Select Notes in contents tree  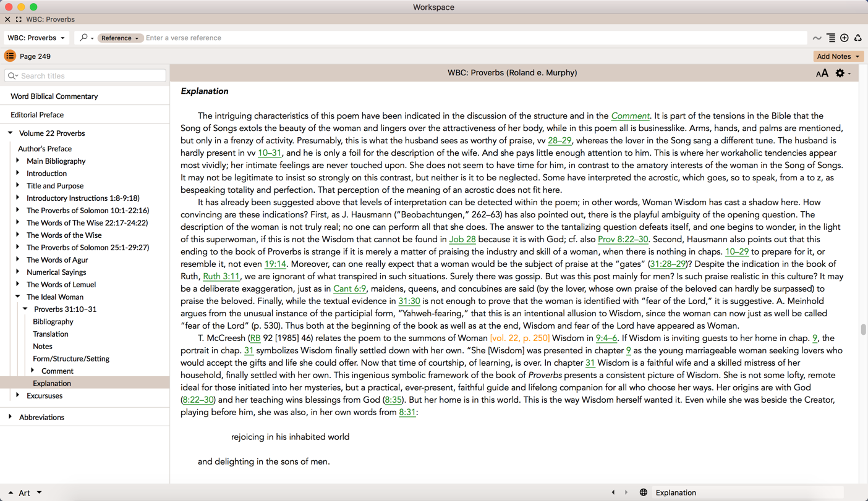[43, 347]
